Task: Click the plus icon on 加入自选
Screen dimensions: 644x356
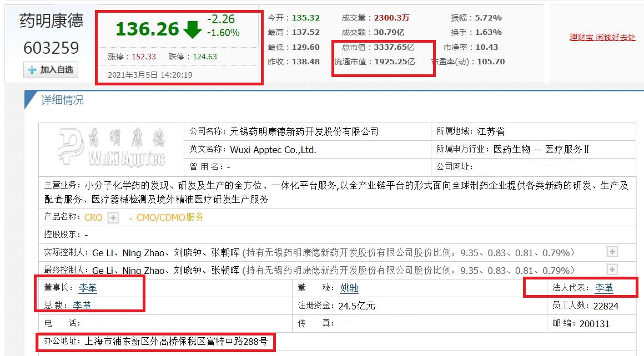Action: (32, 70)
